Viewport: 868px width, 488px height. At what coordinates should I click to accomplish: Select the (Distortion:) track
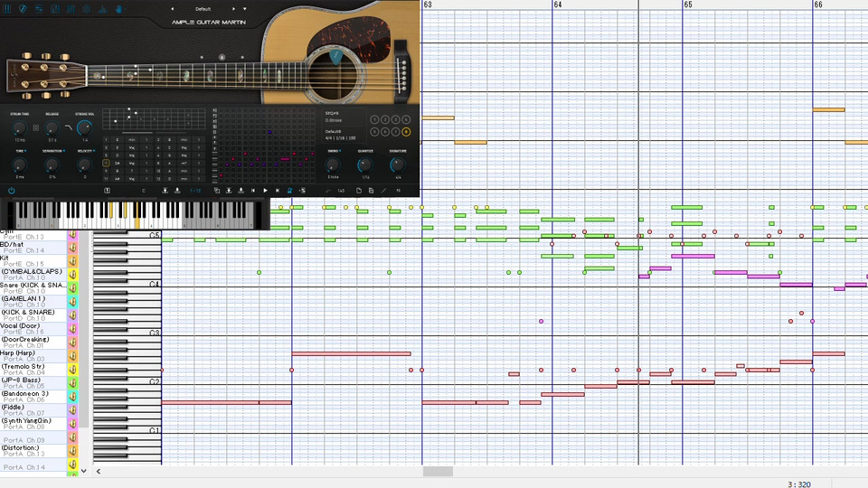(x=33, y=450)
